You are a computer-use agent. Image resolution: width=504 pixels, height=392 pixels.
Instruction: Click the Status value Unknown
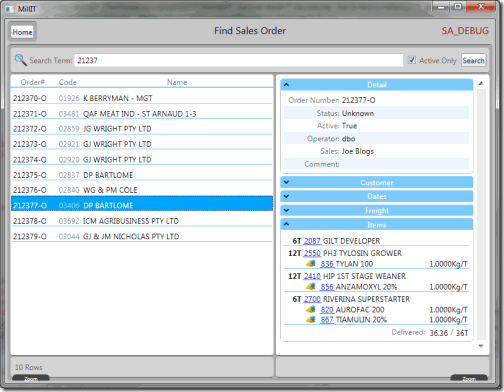pos(358,113)
